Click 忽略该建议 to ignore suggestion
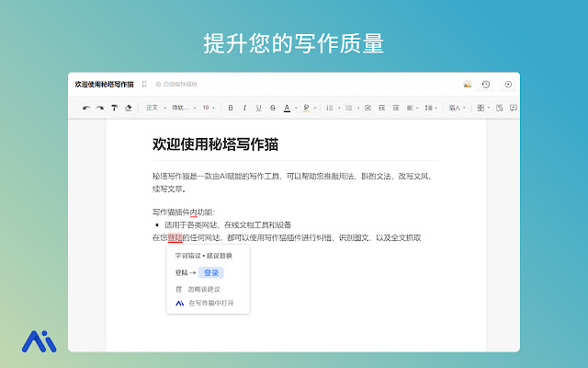This screenshot has height=368, width=588. coord(204,289)
